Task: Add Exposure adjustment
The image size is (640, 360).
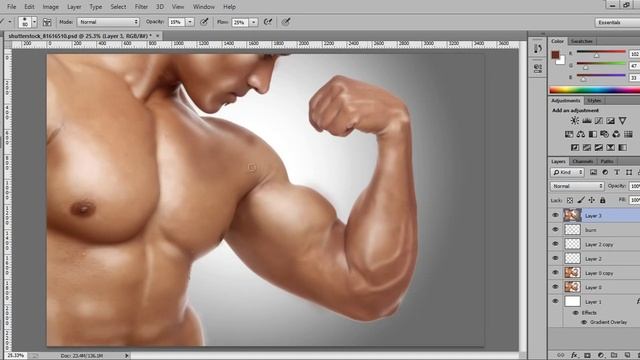Action: click(611, 121)
